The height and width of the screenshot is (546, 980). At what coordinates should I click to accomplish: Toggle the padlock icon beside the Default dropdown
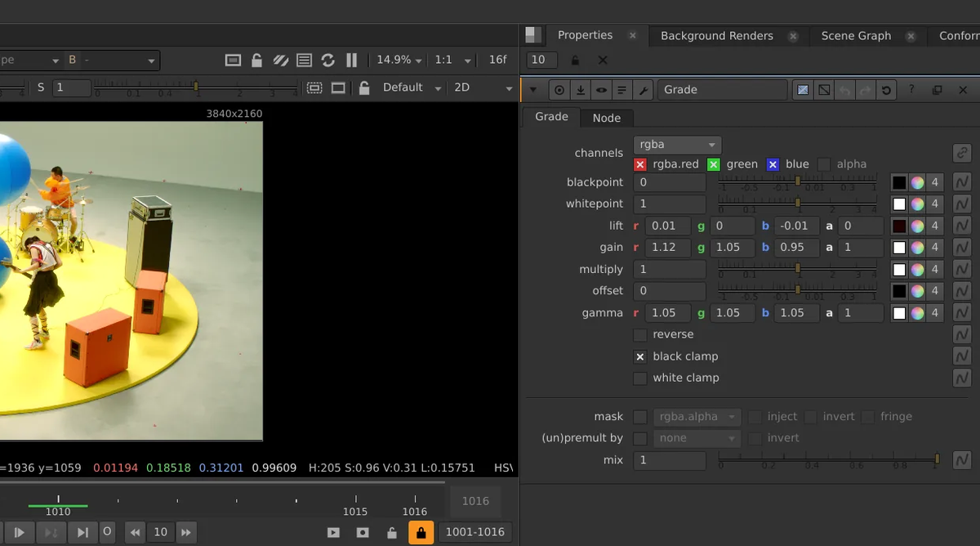click(x=364, y=87)
